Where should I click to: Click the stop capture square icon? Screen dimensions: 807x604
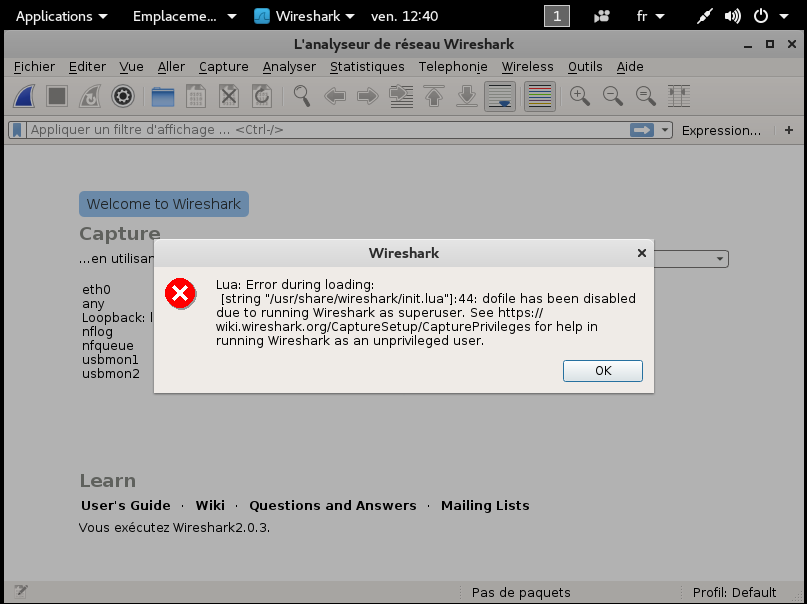pyautogui.click(x=57, y=96)
